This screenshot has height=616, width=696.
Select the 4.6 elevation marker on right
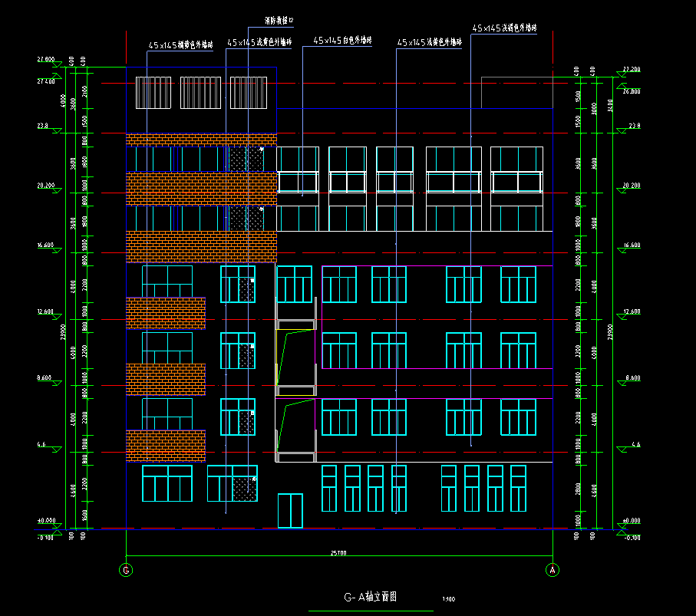632,444
